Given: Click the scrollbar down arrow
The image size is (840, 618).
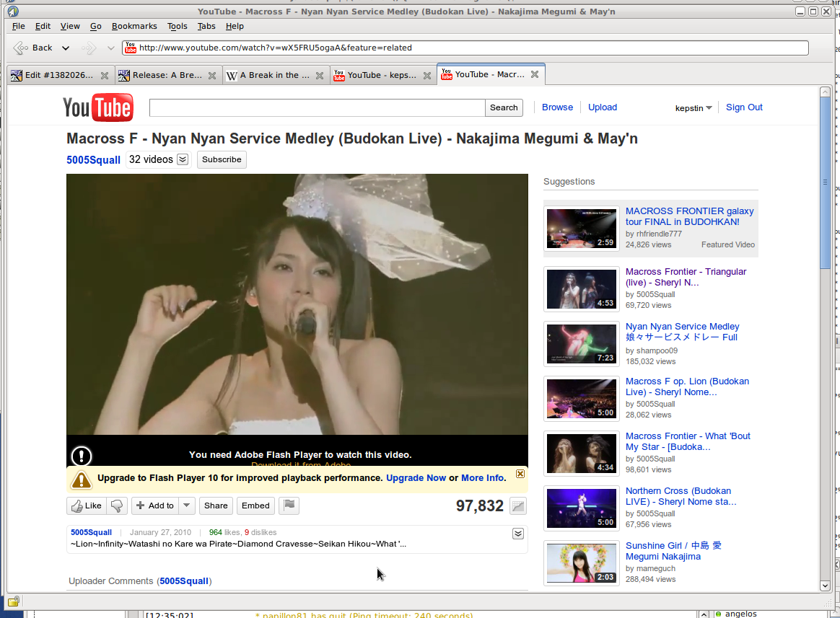Looking at the screenshot, I should [x=825, y=586].
